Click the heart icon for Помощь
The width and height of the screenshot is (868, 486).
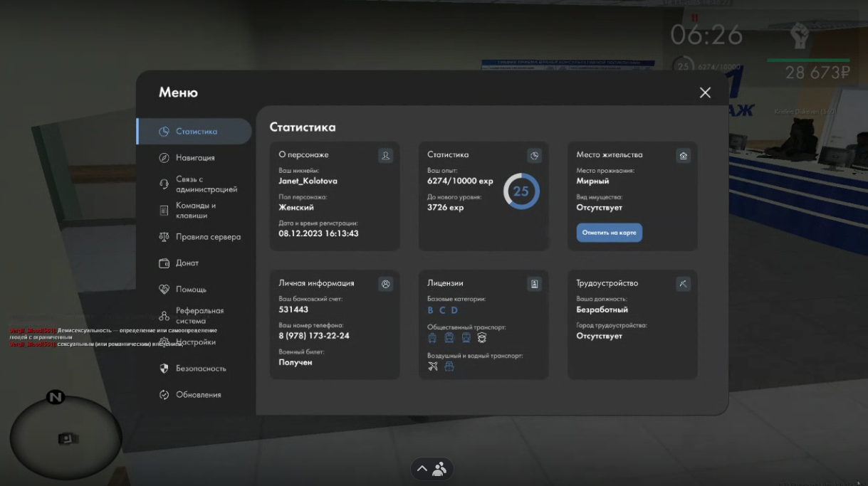pyautogui.click(x=164, y=290)
